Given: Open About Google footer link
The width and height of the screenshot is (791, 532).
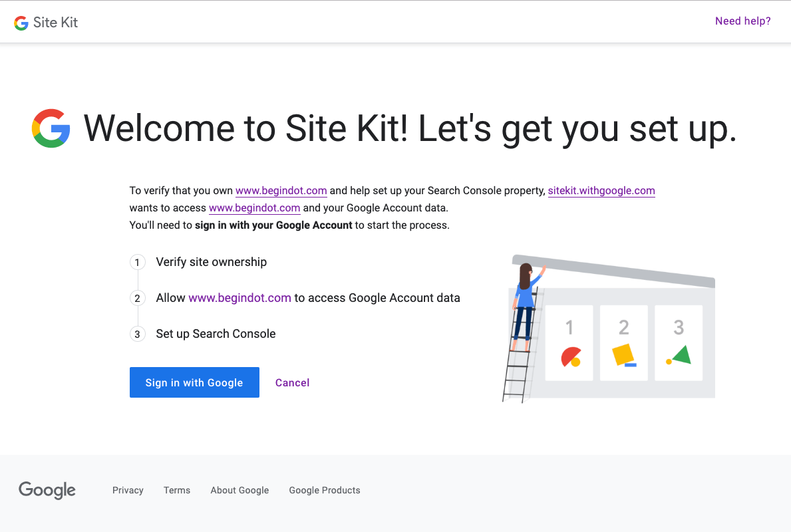Looking at the screenshot, I should tap(239, 490).
